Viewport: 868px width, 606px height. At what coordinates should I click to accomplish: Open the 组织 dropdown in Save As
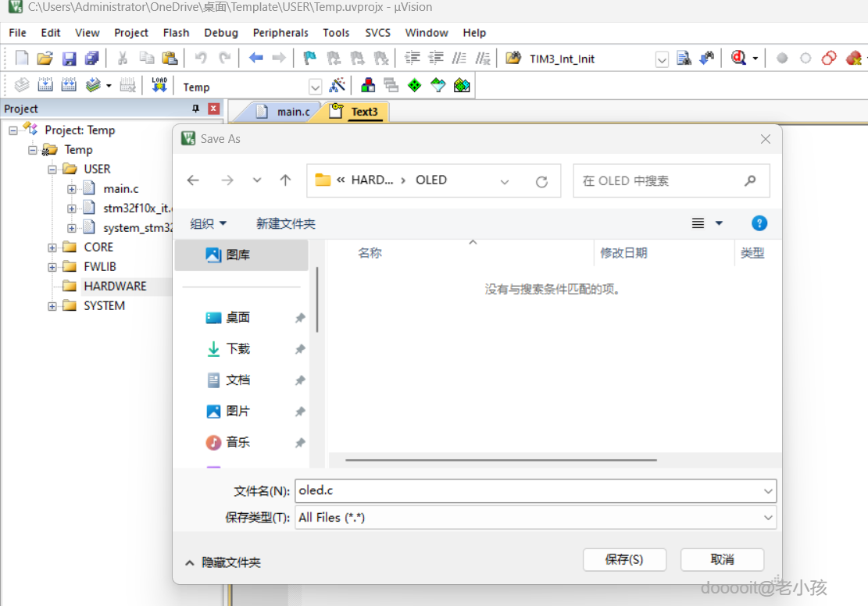(208, 223)
